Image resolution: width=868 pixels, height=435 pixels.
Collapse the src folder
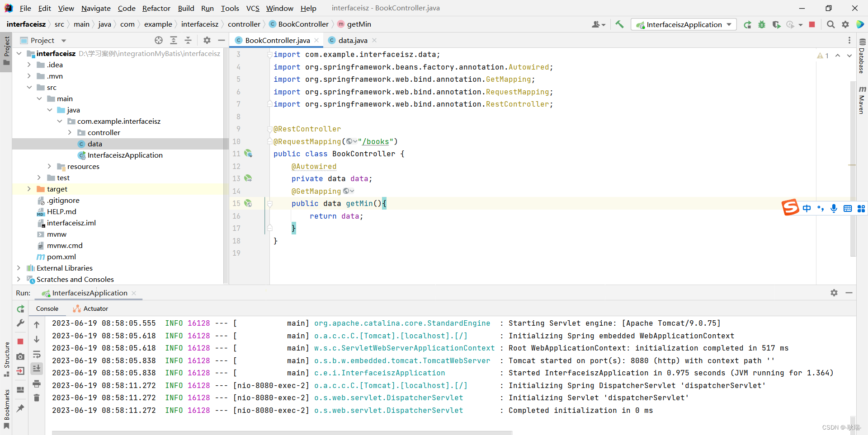29,87
